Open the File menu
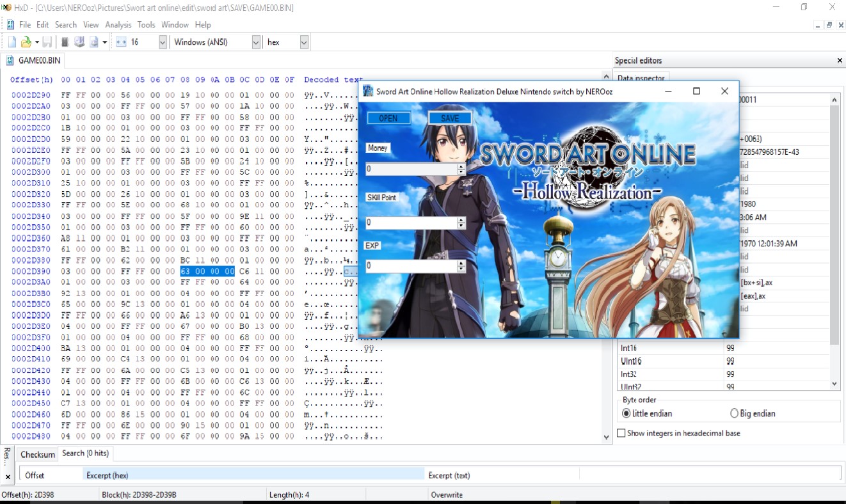Image resolution: width=846 pixels, height=504 pixels. [25, 25]
